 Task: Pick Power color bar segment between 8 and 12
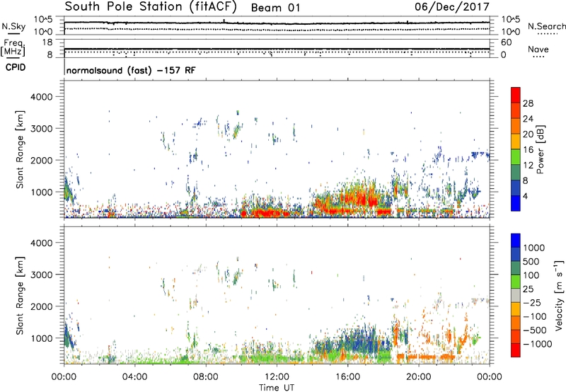point(516,172)
